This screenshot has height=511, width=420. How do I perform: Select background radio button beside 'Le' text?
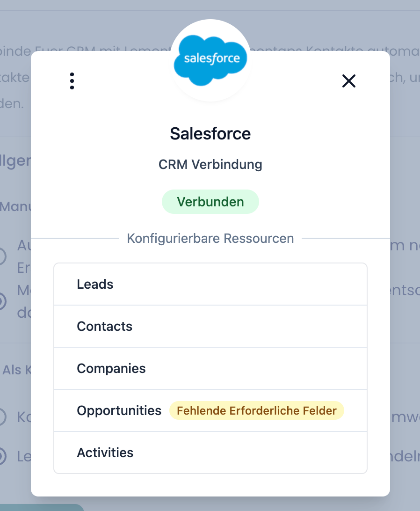coord(2,456)
